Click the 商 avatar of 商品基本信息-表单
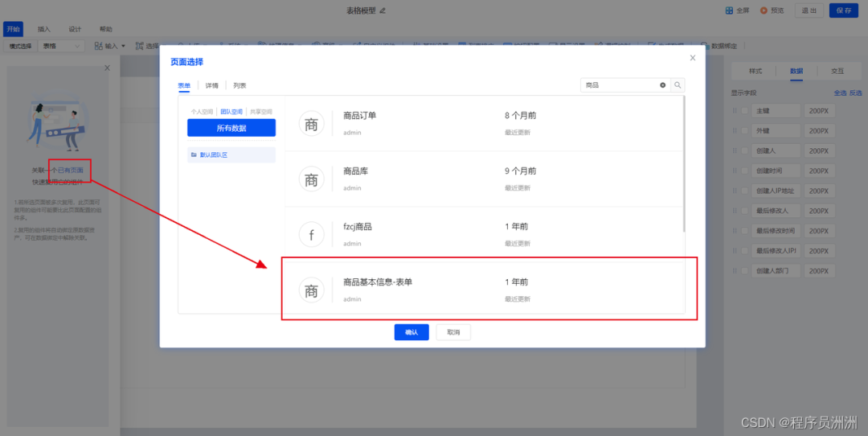 click(311, 290)
